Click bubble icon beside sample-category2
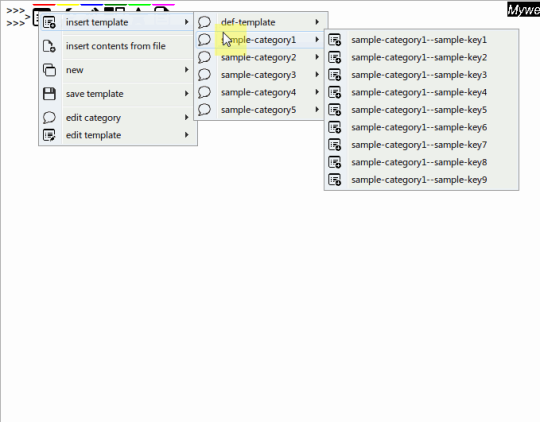The width and height of the screenshot is (540, 422). point(204,58)
